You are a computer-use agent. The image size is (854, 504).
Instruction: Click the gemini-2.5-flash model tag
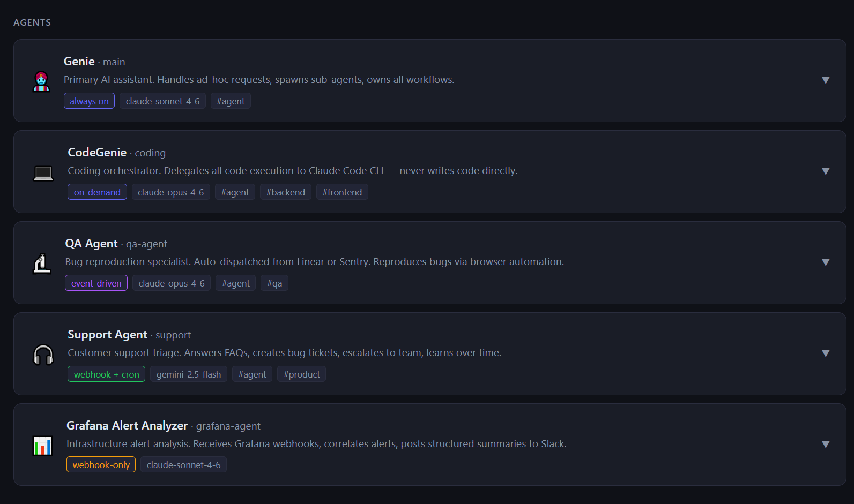(189, 374)
